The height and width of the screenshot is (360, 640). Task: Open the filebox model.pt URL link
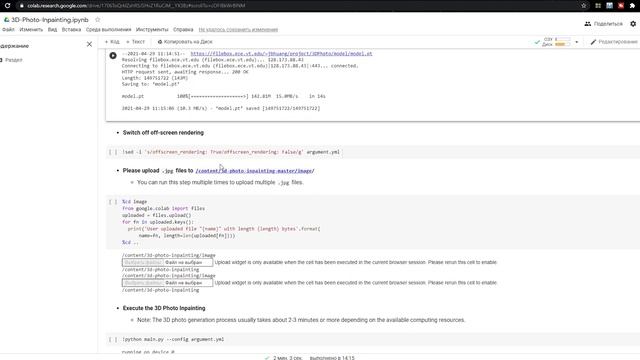click(x=281, y=53)
